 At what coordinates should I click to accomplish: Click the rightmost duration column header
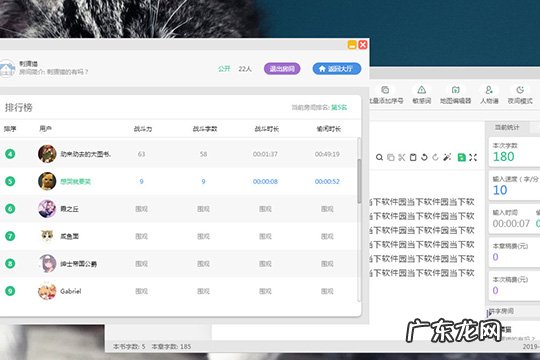[329, 129]
